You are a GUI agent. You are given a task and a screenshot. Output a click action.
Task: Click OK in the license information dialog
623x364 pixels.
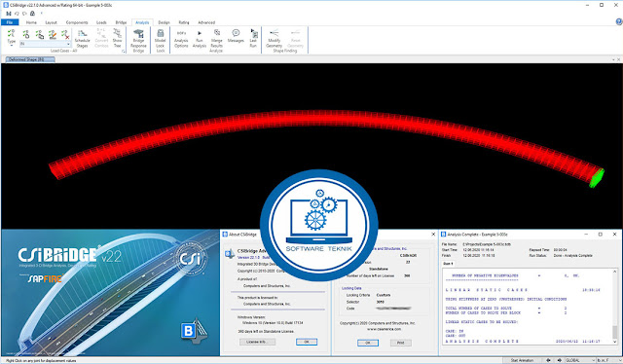pyautogui.click(x=368, y=343)
